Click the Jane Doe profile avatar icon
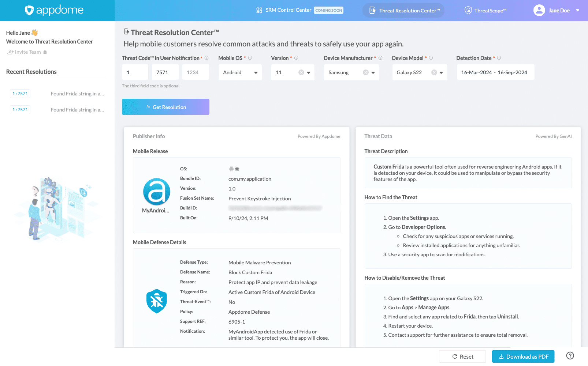 (x=539, y=10)
